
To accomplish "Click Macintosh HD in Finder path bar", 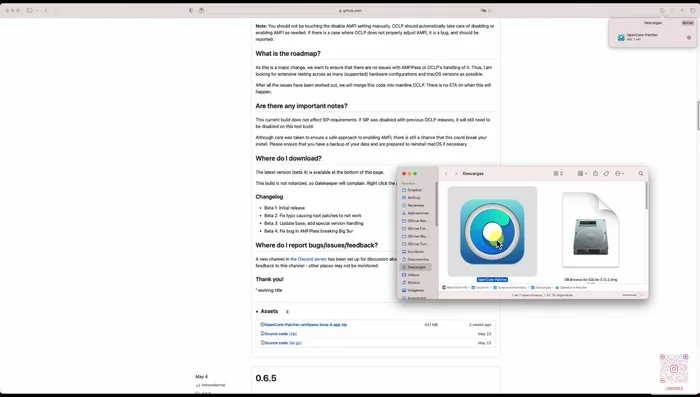I will [x=454, y=288].
